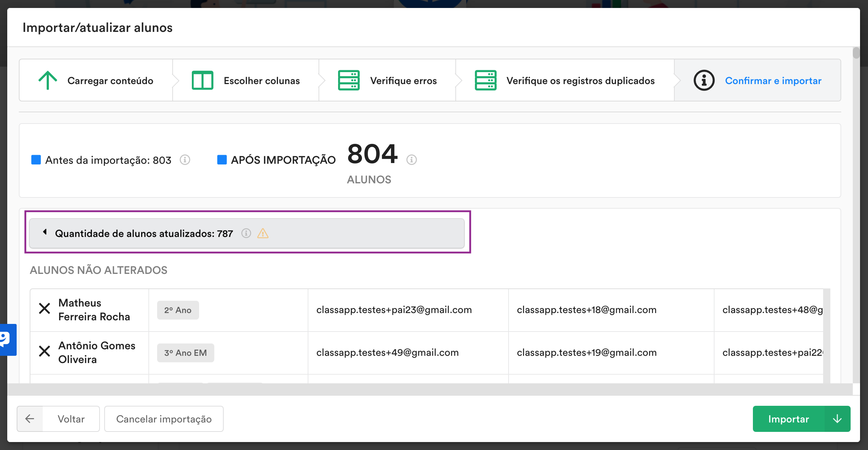Click the warning triangle near alunos atualizados count

262,234
